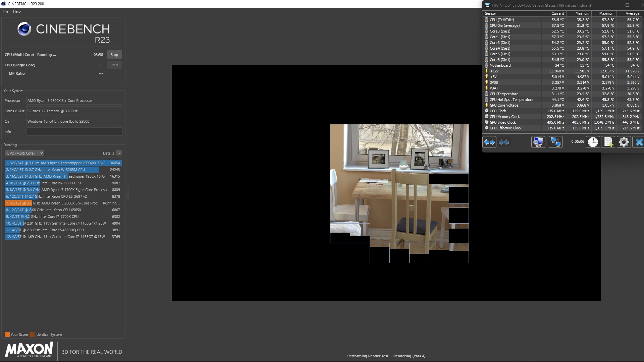Click the thermometer icon beside GPU Temperature

(486, 94)
